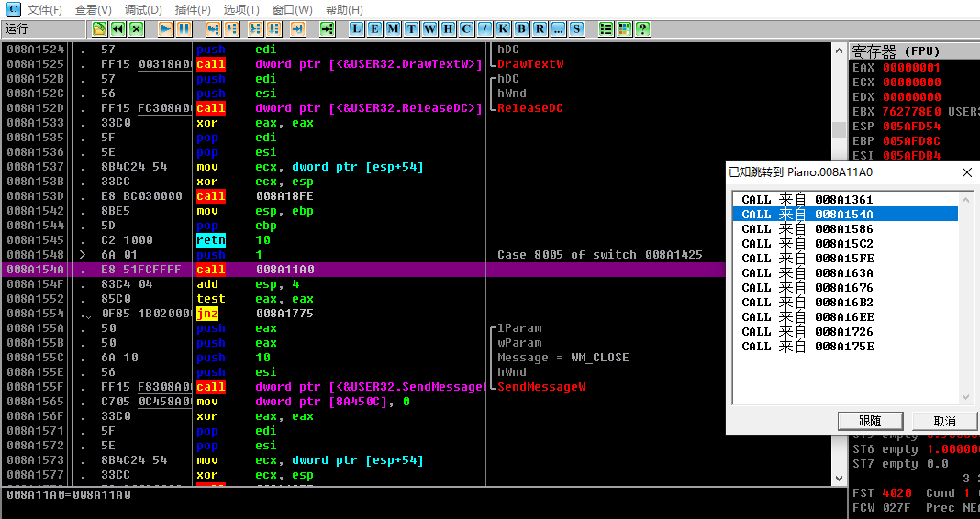Viewport: 980px width, 519px height.
Task: Show Source window (S button)
Action: coord(576,28)
